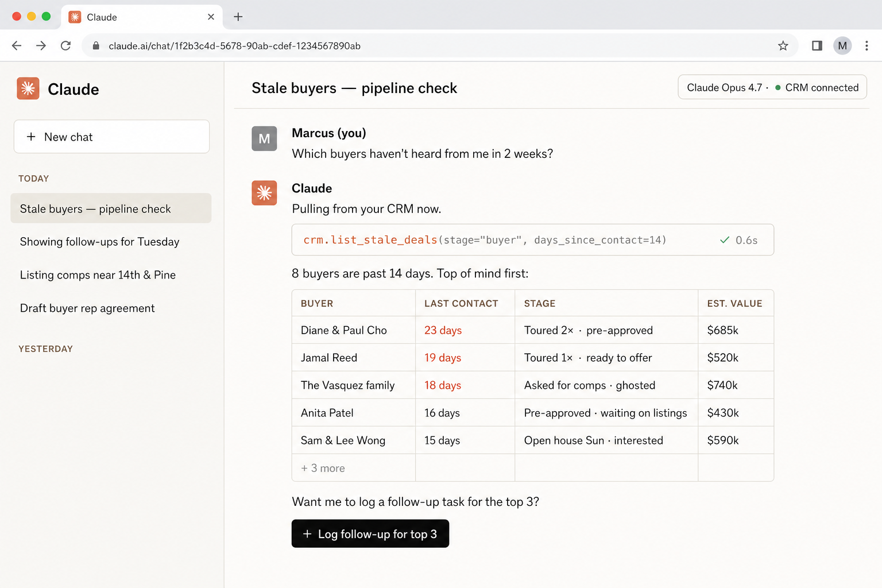Click the $590k estimated value

723,440
